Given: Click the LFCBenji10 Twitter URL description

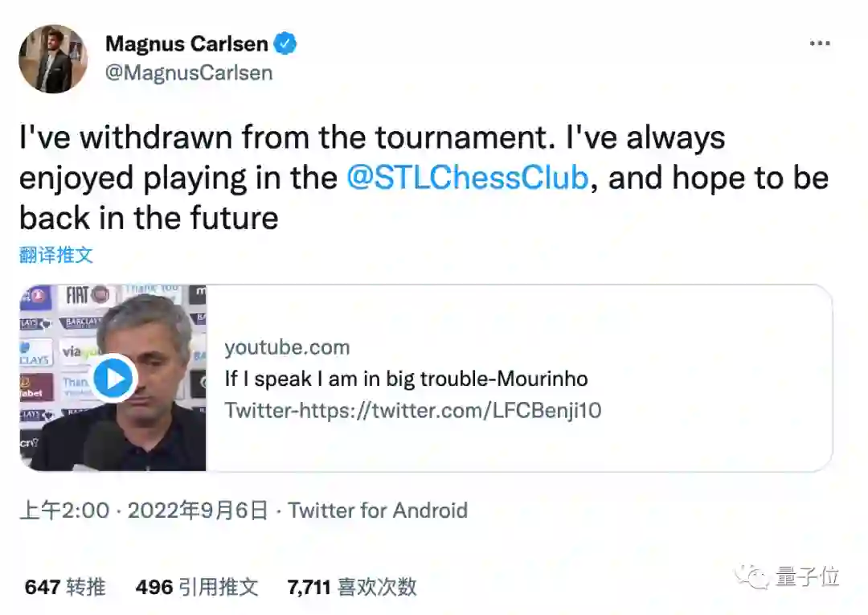Looking at the screenshot, I should (x=413, y=410).
